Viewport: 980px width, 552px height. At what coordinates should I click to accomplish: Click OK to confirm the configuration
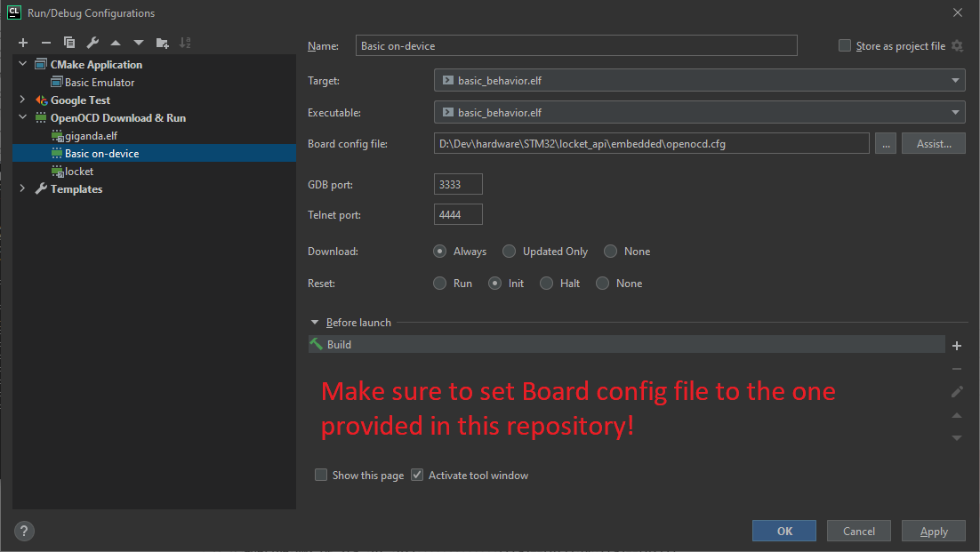tap(784, 531)
